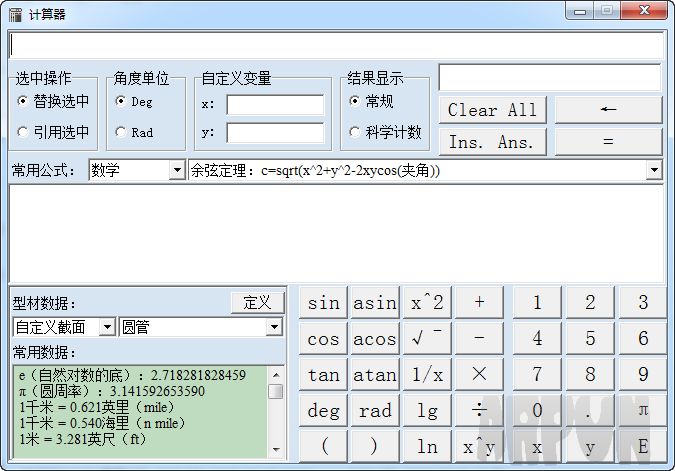Click the x^y power key
This screenshot has height=471, width=675.
point(479,446)
